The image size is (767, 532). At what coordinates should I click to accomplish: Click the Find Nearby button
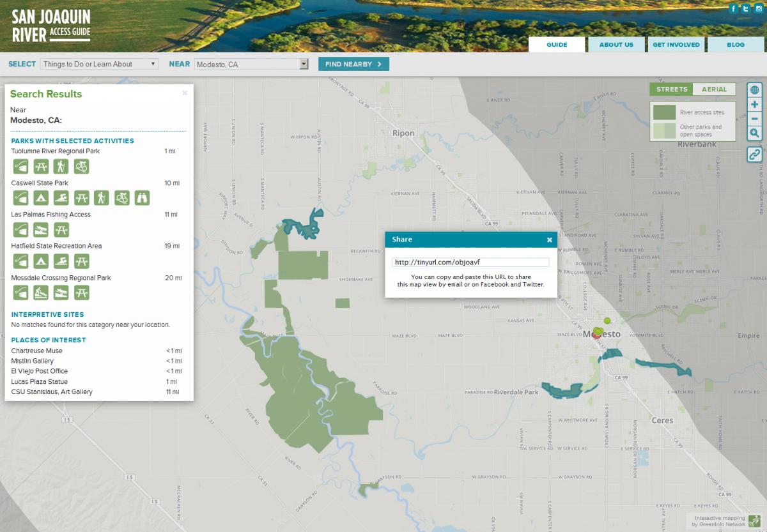tap(353, 64)
